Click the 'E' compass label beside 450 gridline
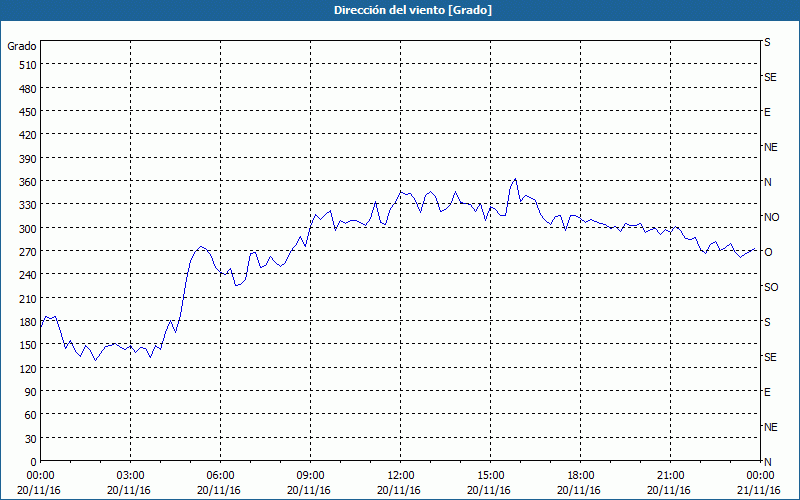Screen dimensions: 800x500 pyautogui.click(x=767, y=112)
